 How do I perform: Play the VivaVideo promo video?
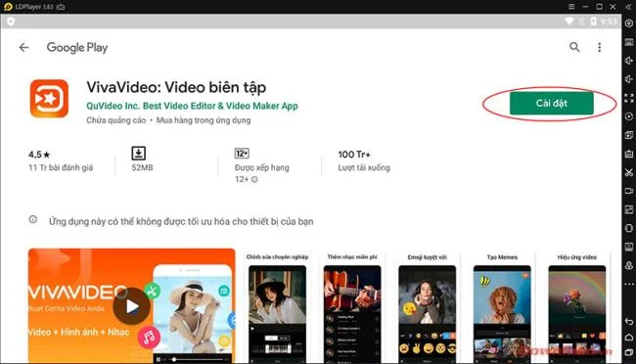click(131, 306)
